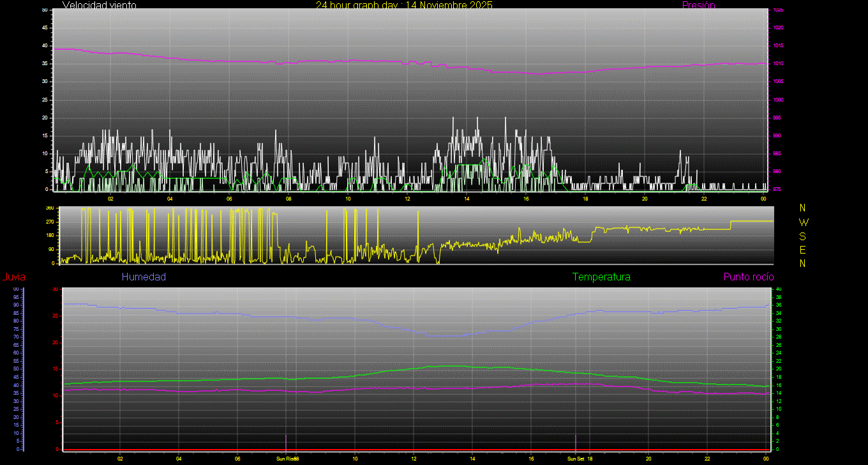The width and height of the screenshot is (868, 465).
Task: Click the magenta 'Presión' label
Action: point(698,5)
